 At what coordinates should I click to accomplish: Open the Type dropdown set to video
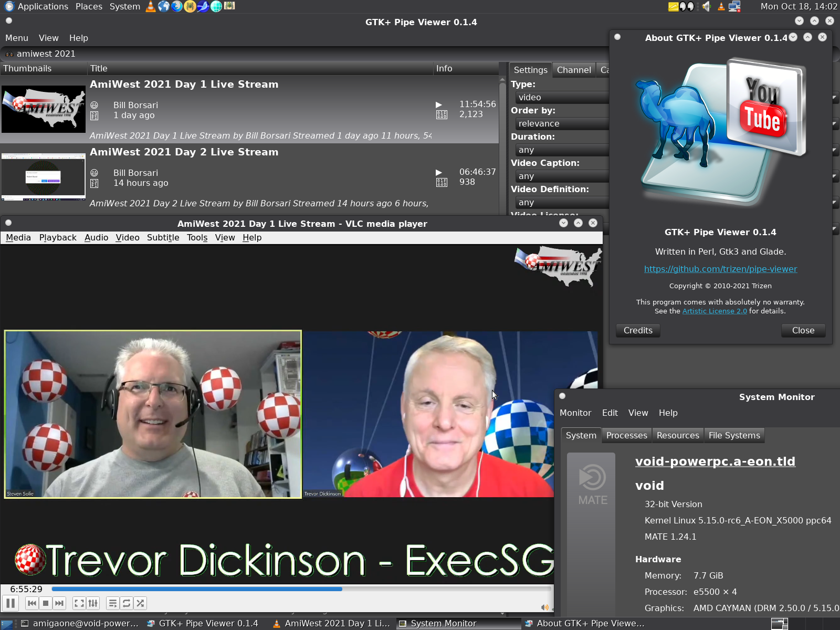[562, 97]
